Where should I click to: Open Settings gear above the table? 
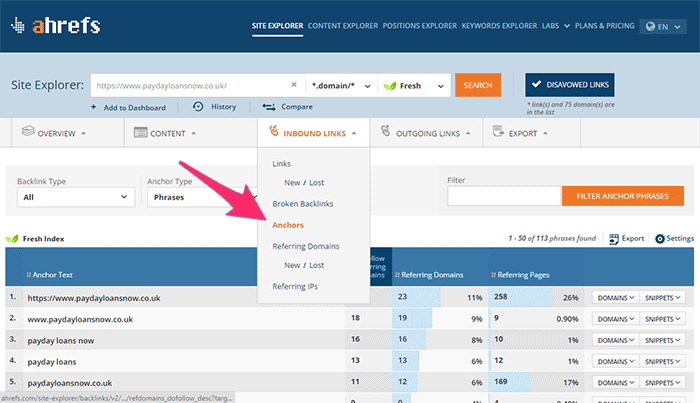[659, 239]
